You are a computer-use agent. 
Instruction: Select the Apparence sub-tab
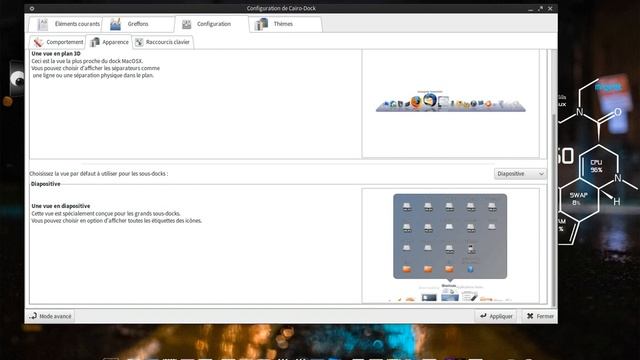(x=109, y=42)
